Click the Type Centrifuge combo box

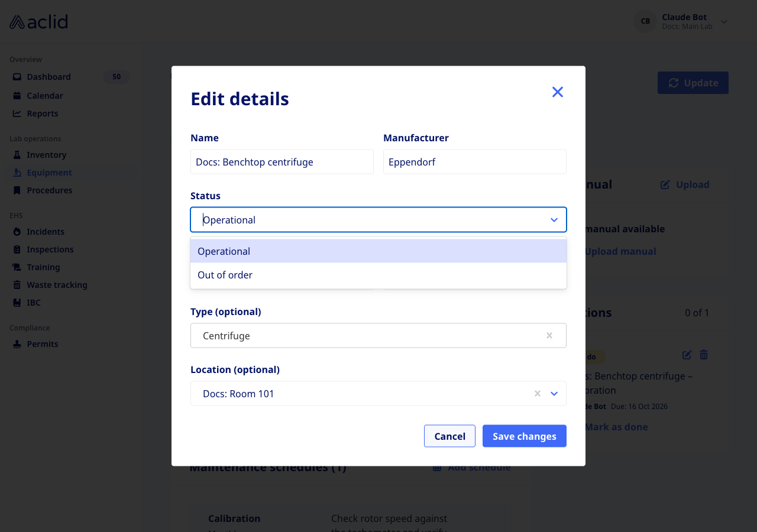click(378, 336)
